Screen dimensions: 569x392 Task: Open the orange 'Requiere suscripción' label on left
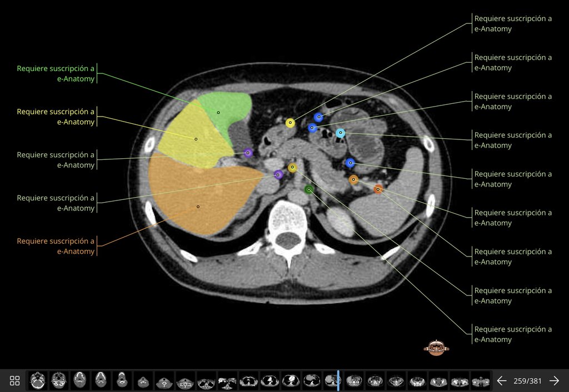point(56,246)
